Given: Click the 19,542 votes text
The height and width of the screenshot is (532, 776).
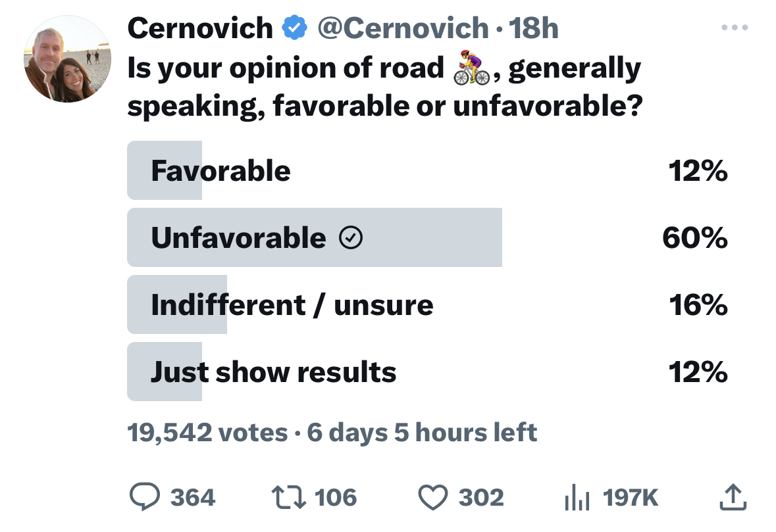Looking at the screenshot, I should (207, 433).
